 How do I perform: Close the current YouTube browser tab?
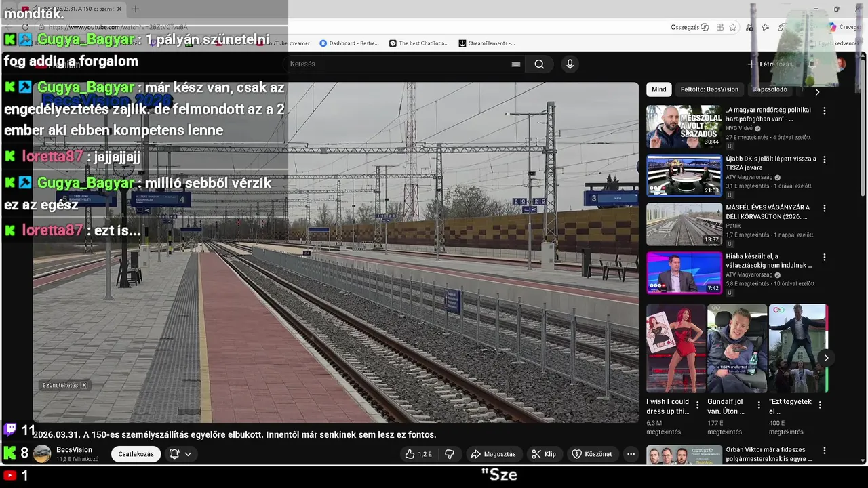point(119,9)
